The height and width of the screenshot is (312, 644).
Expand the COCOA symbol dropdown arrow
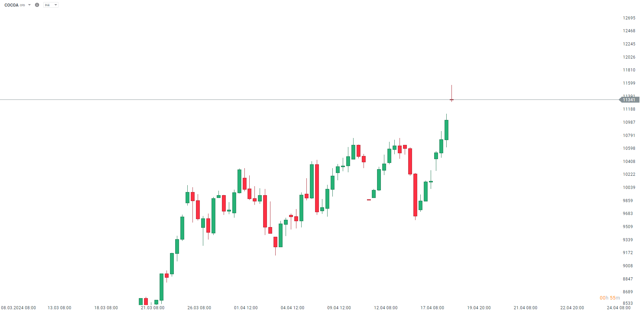[x=29, y=5]
